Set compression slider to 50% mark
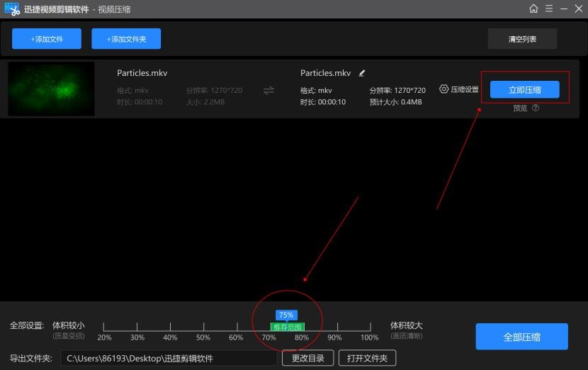This screenshot has height=370, width=588. [203, 327]
